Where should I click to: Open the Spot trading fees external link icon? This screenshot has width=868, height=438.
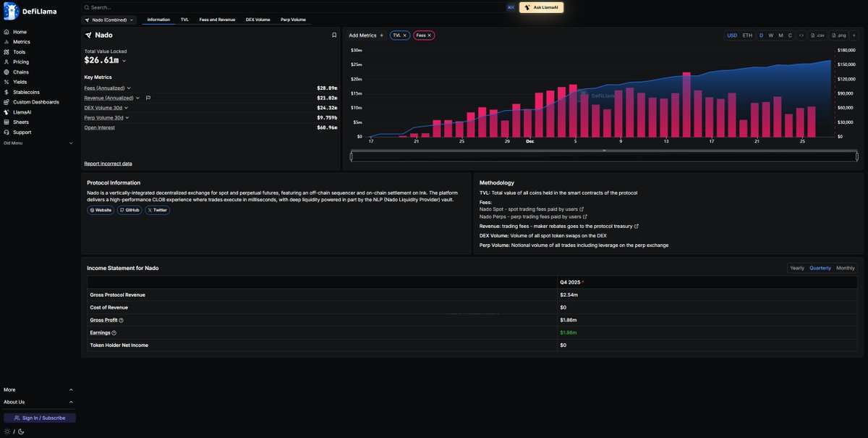point(582,209)
